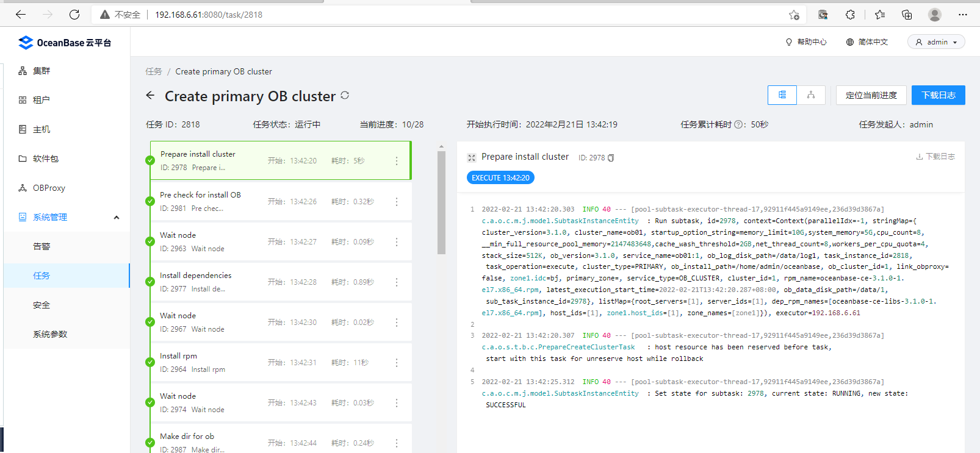The width and height of the screenshot is (980, 453).
Task: Click the success check icon for Install dependencies
Action: click(150, 282)
